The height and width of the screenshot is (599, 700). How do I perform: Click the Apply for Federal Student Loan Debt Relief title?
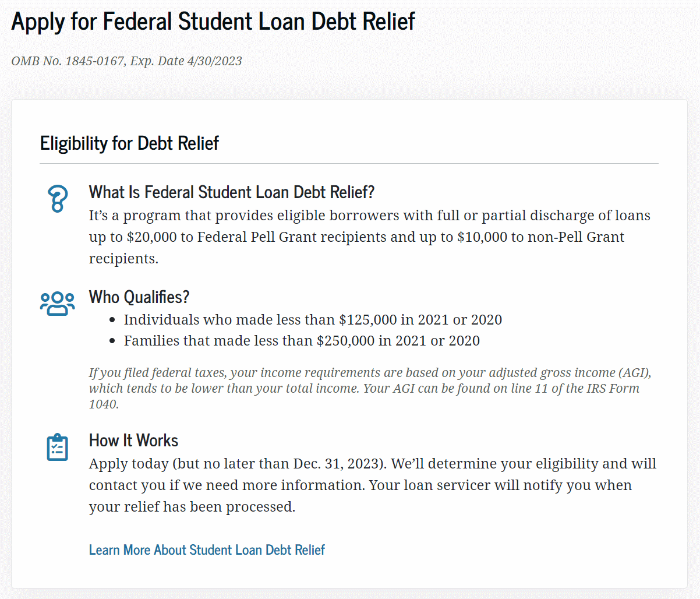tap(213, 21)
